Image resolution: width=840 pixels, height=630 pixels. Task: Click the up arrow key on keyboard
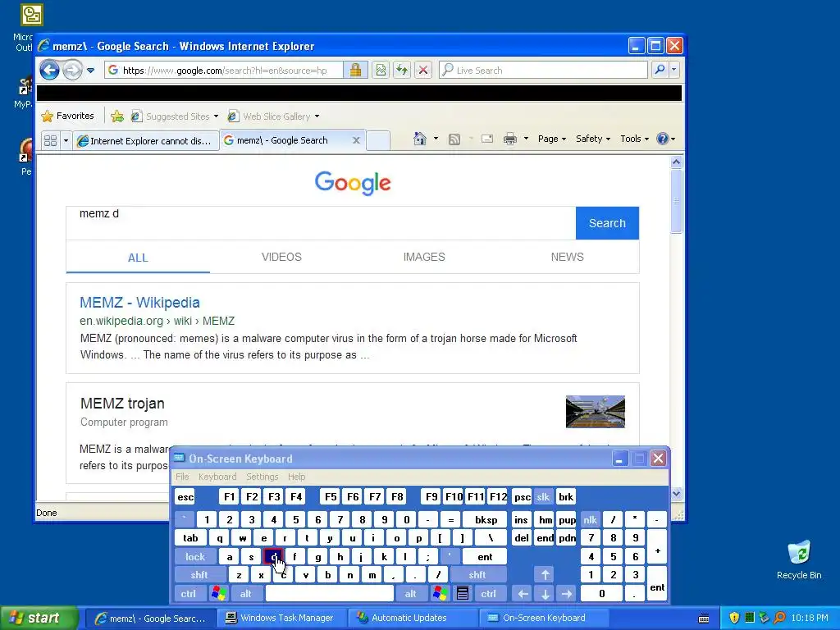click(545, 575)
